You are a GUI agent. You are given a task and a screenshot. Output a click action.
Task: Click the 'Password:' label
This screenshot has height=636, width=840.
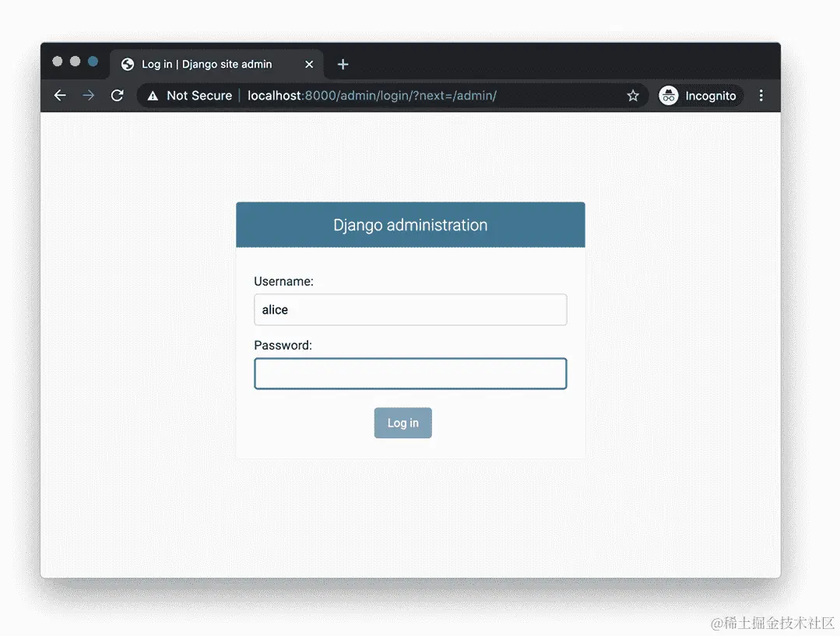(x=283, y=345)
